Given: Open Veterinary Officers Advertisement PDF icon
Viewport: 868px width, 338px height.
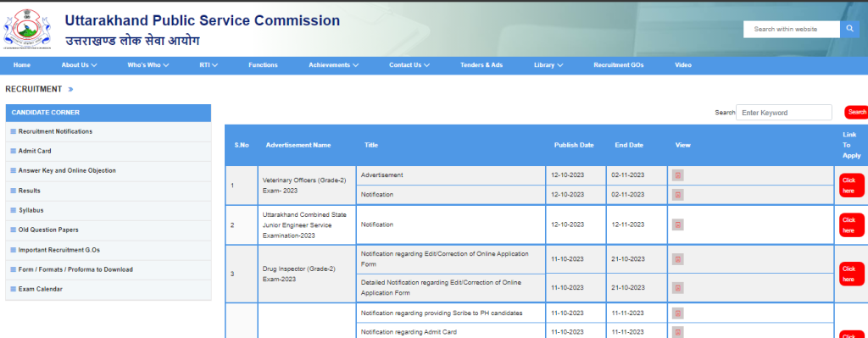Looking at the screenshot, I should coord(677,175).
